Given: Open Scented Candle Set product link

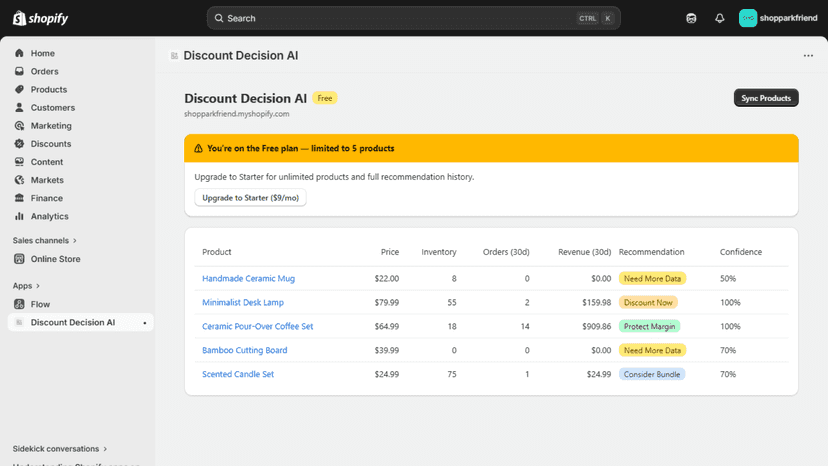Looking at the screenshot, I should click(238, 374).
